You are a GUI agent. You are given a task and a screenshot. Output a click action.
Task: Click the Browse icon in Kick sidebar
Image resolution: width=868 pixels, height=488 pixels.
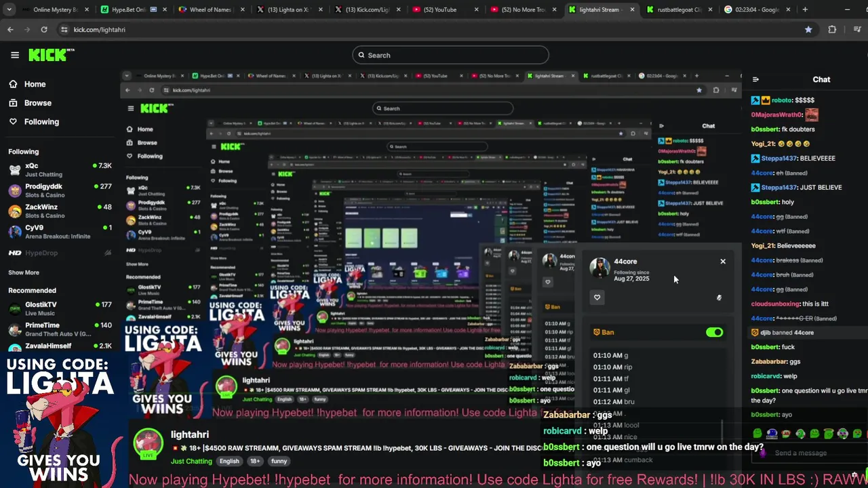click(x=13, y=103)
